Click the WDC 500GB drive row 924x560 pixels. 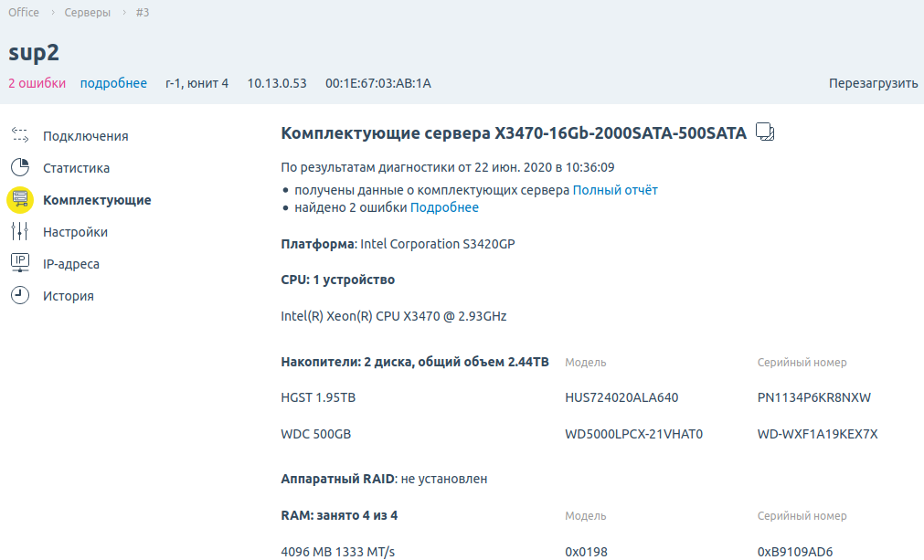pos(316,434)
